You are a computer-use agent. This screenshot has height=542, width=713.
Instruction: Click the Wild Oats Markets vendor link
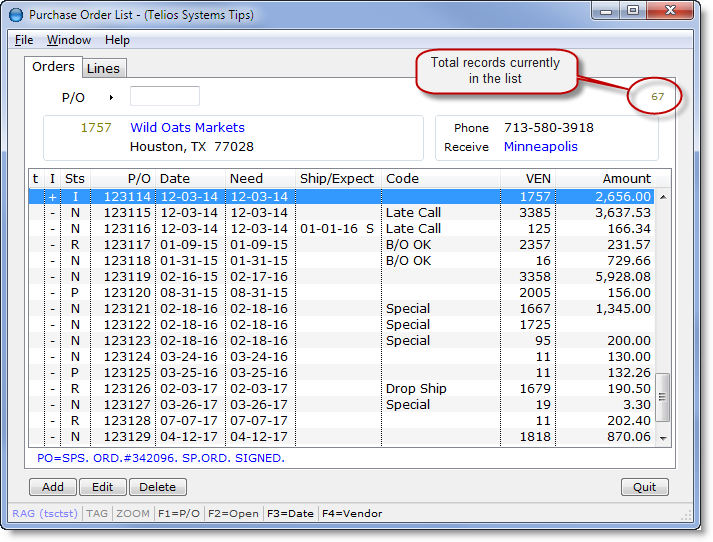coord(187,128)
